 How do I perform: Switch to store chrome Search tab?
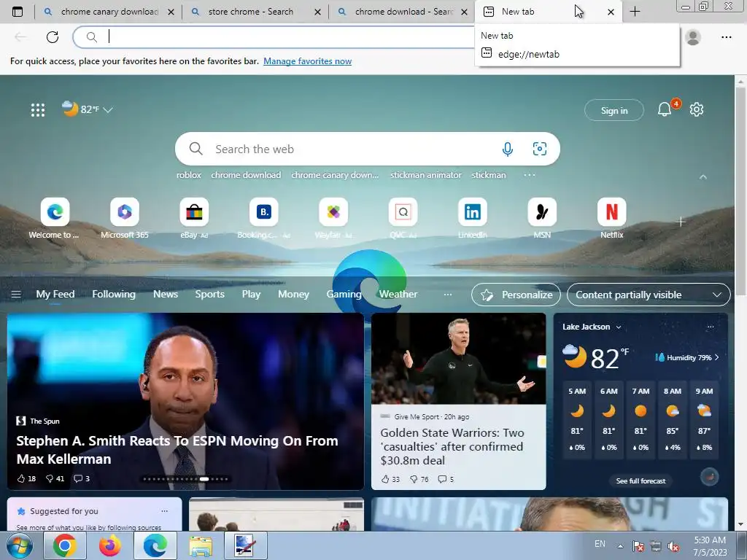[x=255, y=12]
